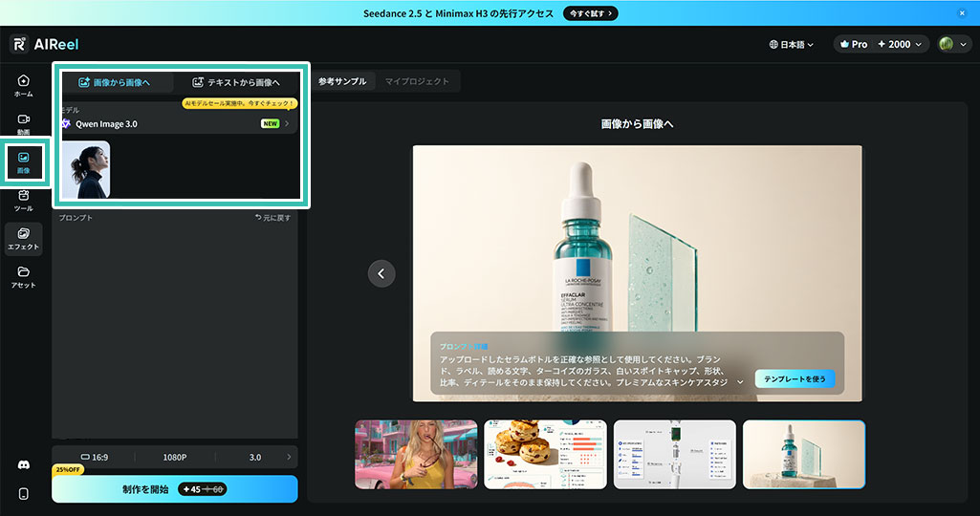980x516 pixels.
Task: Click the AIReel logo
Action: point(45,44)
